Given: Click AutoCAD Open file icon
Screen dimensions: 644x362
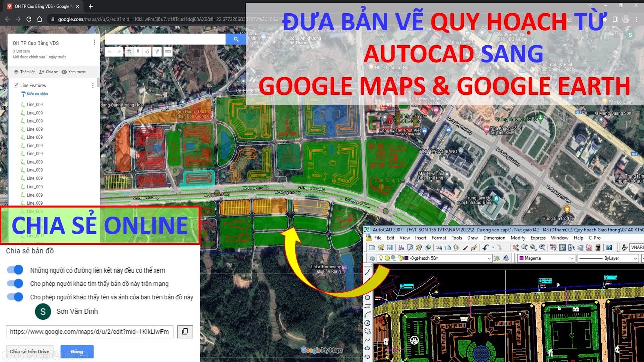Looking at the screenshot, I should point(381,247).
